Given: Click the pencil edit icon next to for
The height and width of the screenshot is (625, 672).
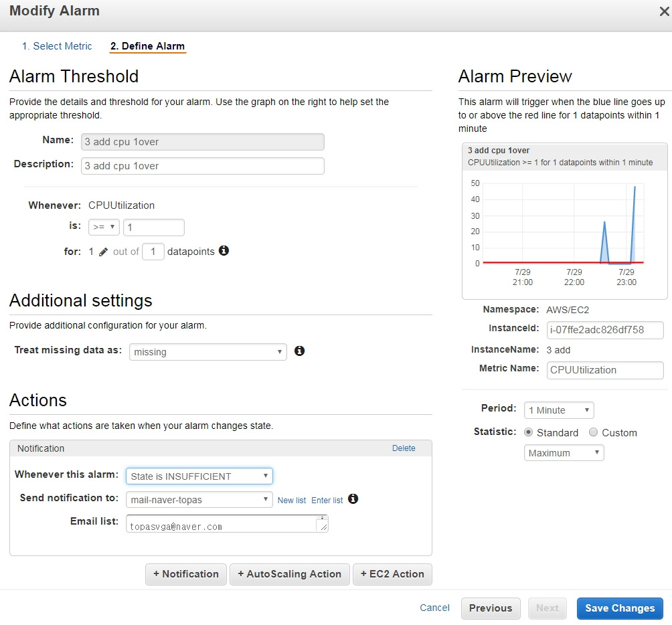Looking at the screenshot, I should [x=103, y=252].
